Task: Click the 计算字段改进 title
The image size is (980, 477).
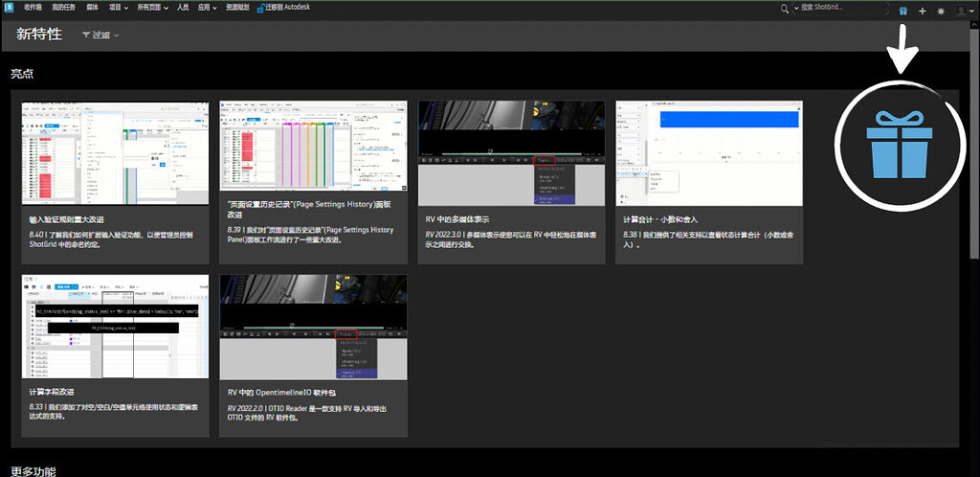Action: (x=52, y=392)
